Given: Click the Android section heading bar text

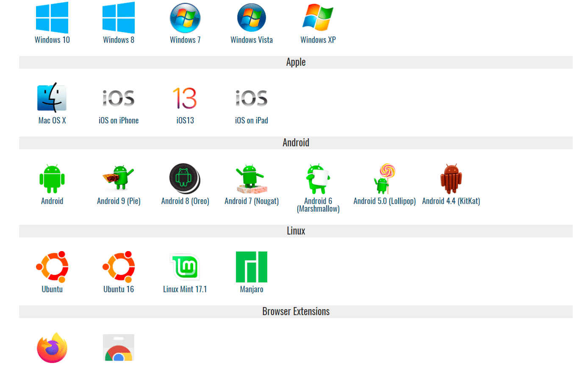Looking at the screenshot, I should coord(296,142).
